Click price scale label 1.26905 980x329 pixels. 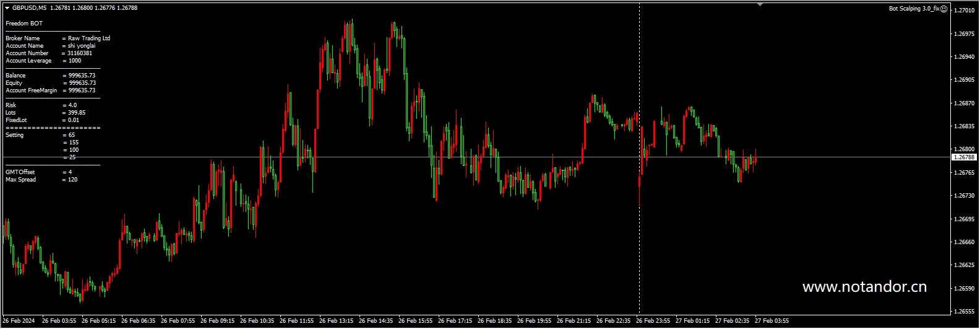click(965, 80)
